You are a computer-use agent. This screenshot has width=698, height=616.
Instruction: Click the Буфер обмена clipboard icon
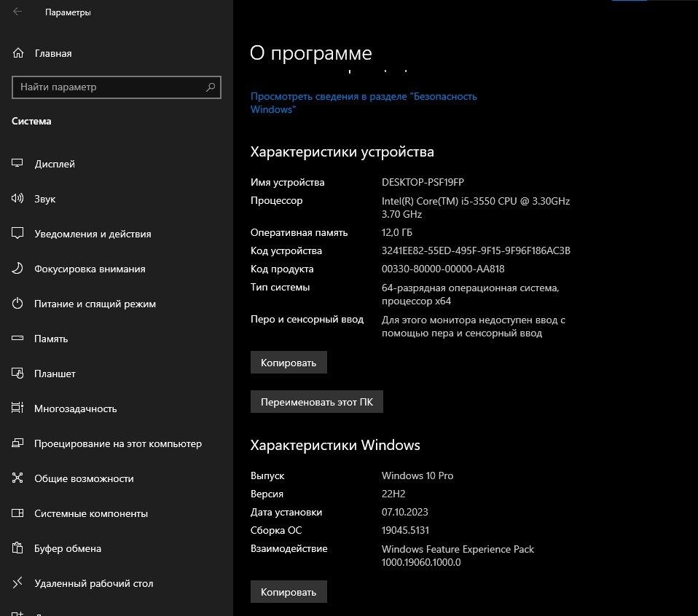click(17, 548)
